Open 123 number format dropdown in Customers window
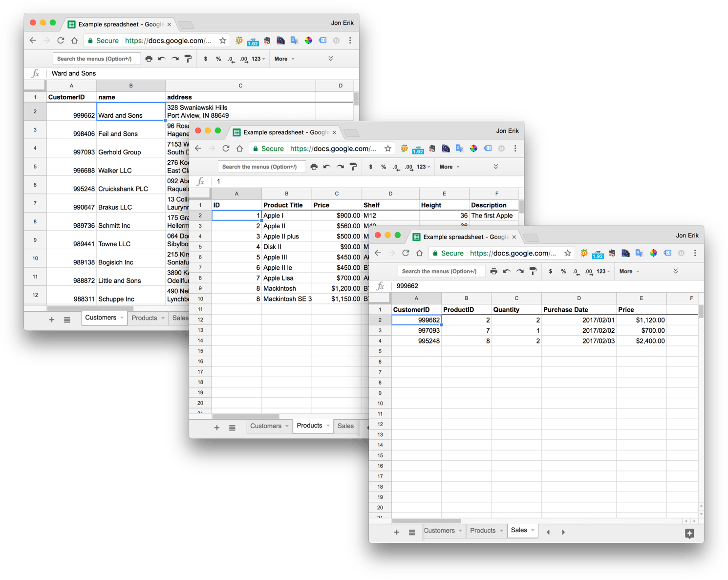This screenshot has width=728, height=580. pyautogui.click(x=258, y=59)
